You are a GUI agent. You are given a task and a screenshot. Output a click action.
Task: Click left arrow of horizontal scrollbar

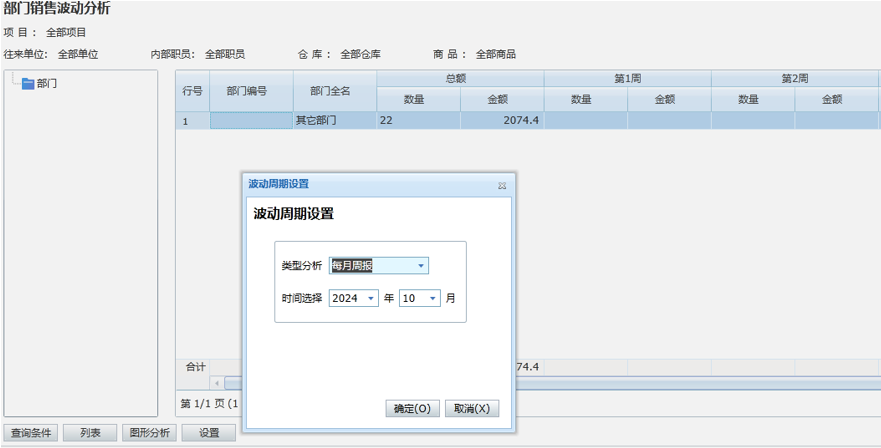tap(217, 383)
